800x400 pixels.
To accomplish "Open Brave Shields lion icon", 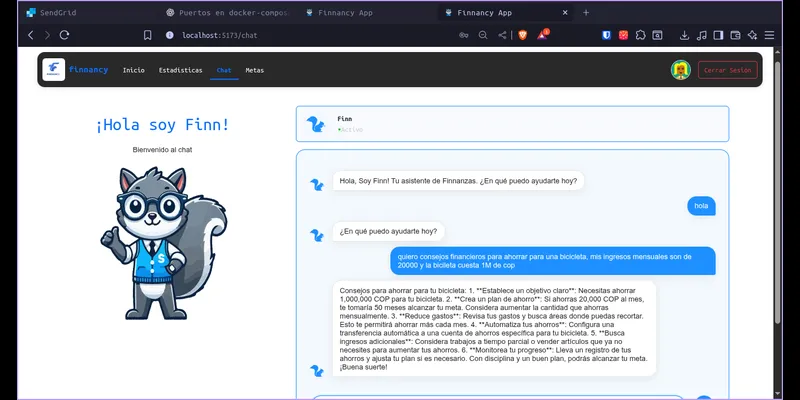I will (x=522, y=35).
